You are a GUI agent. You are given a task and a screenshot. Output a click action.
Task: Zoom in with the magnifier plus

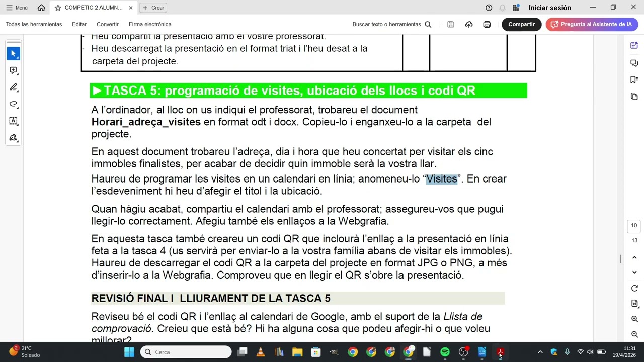point(634,319)
